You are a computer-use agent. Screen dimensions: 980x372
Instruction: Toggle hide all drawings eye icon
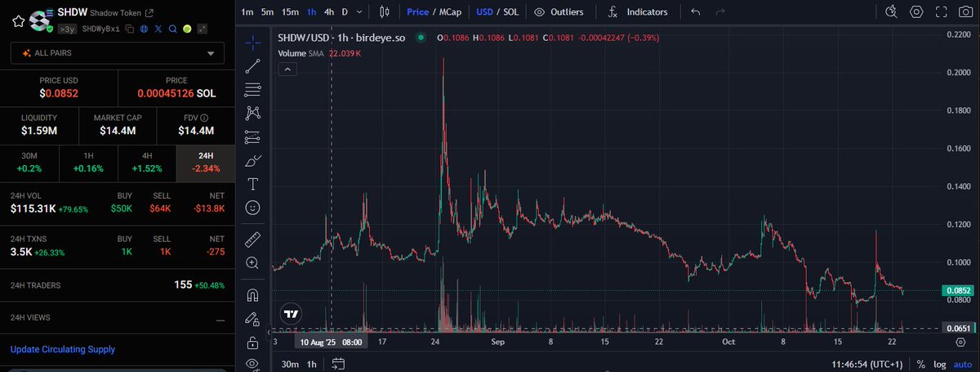(252, 362)
